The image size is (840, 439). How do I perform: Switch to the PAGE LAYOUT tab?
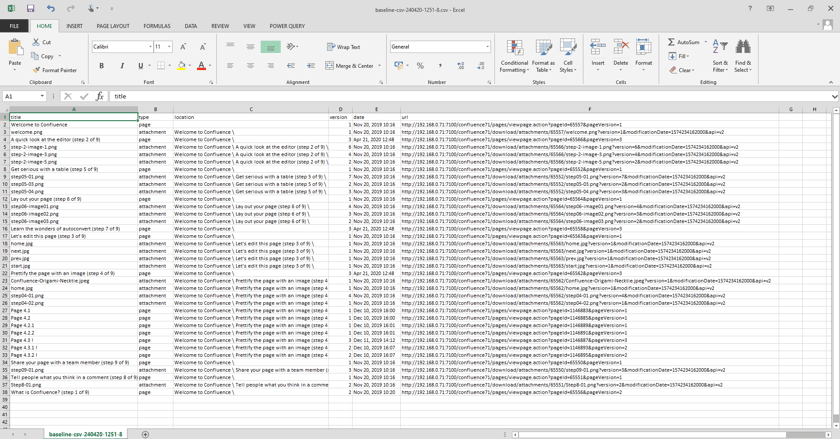point(113,26)
